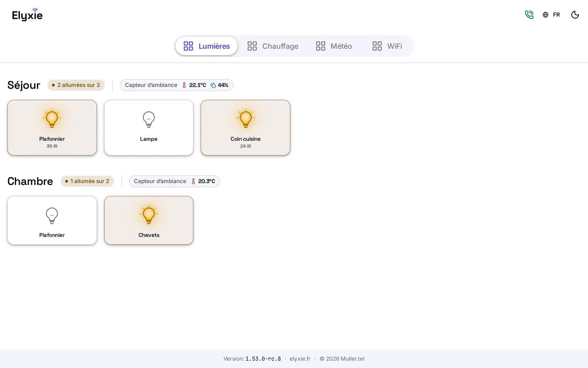This screenshot has height=368, width=588.
Task: Open the Météo tab
Action: (334, 46)
